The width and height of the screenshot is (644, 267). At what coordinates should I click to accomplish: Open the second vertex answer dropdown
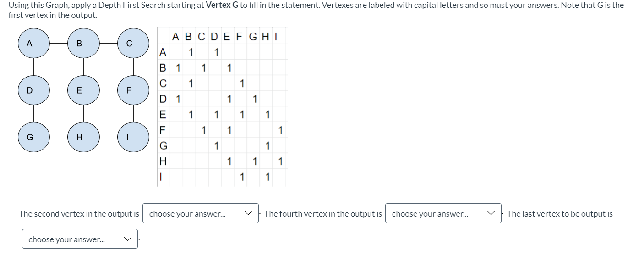tap(200, 213)
